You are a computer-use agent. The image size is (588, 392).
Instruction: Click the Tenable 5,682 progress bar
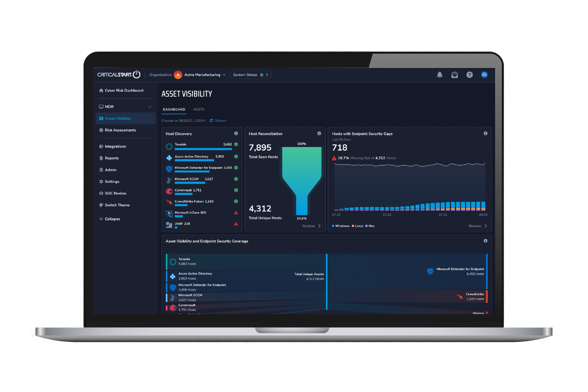[203, 149]
